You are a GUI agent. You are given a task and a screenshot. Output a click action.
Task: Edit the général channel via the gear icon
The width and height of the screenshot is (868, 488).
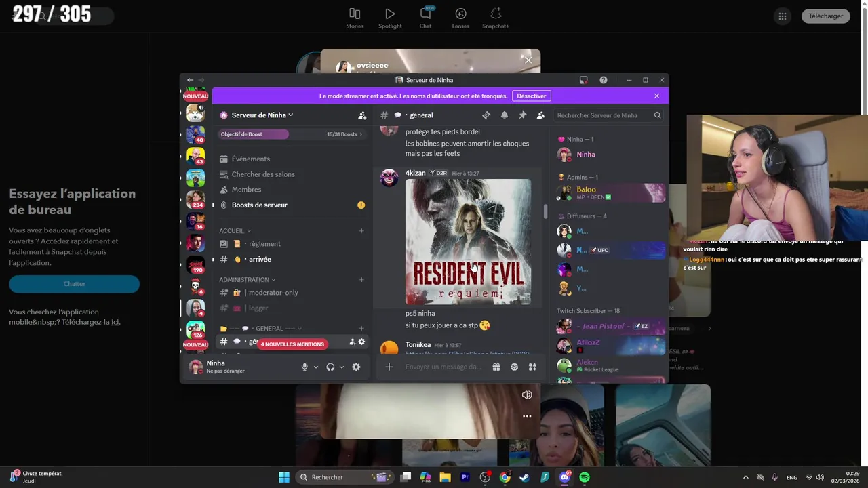[x=361, y=342]
